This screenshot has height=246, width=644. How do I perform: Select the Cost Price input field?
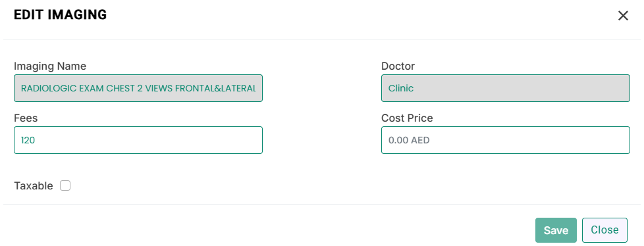click(x=506, y=140)
